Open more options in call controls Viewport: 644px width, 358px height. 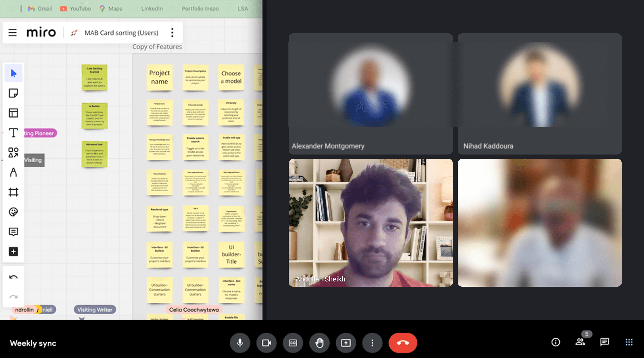372,343
